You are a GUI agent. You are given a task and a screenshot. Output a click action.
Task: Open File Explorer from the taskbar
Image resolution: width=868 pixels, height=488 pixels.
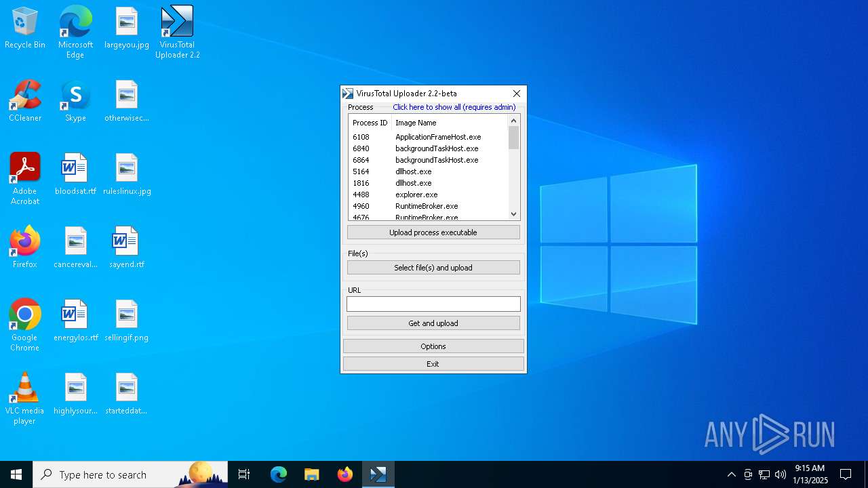[312, 474]
